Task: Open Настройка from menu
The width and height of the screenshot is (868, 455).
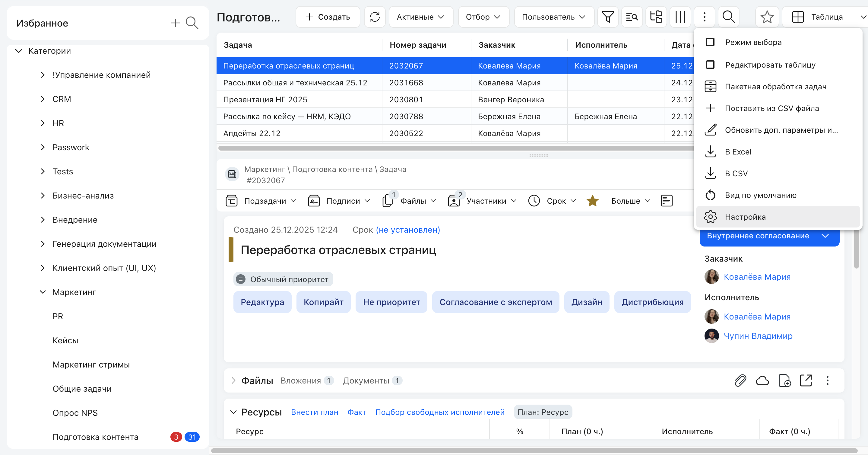Action: pos(778,217)
